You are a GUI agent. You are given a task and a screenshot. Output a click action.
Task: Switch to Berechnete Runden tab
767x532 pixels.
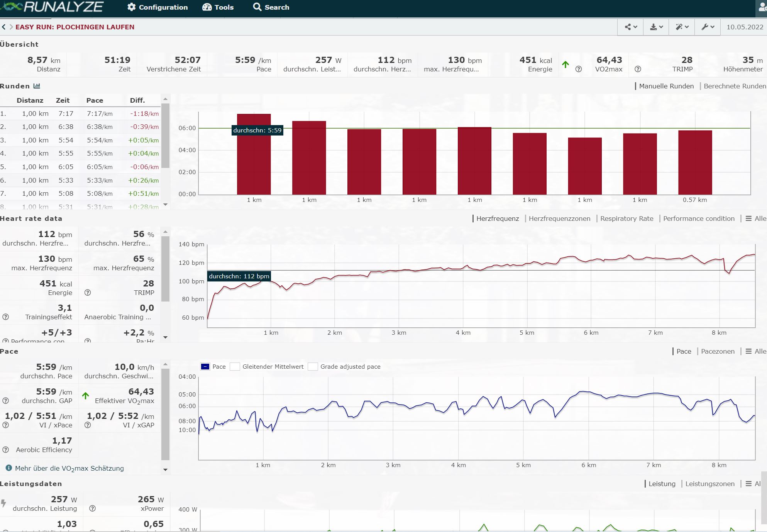735,86
